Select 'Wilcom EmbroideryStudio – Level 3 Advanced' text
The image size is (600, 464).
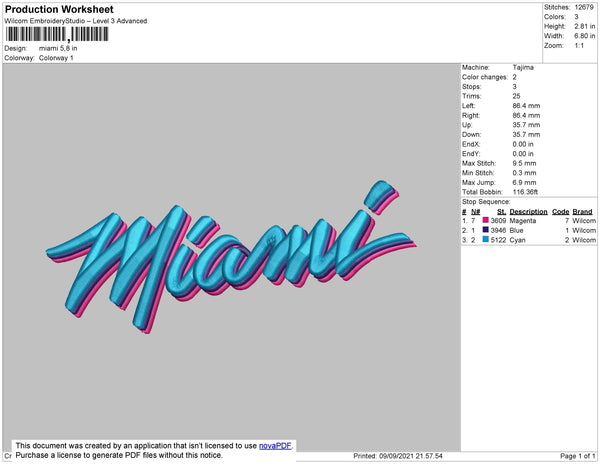click(x=76, y=21)
